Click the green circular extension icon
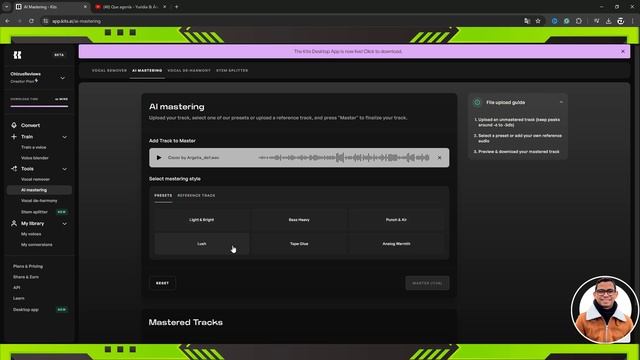 click(567, 21)
